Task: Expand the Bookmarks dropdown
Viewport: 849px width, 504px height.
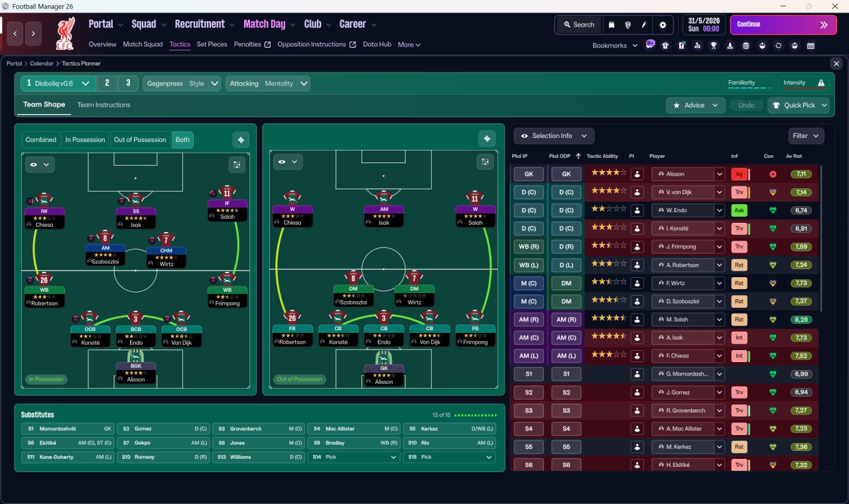Action: tap(615, 46)
